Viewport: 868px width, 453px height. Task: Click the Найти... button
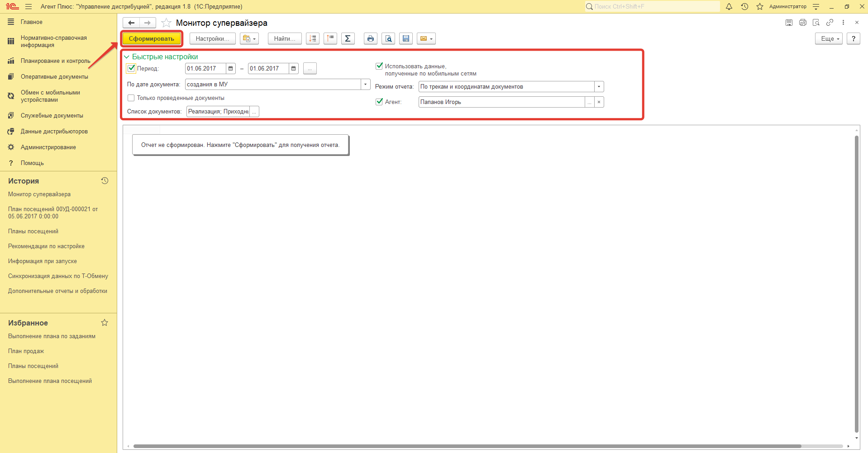coord(285,38)
